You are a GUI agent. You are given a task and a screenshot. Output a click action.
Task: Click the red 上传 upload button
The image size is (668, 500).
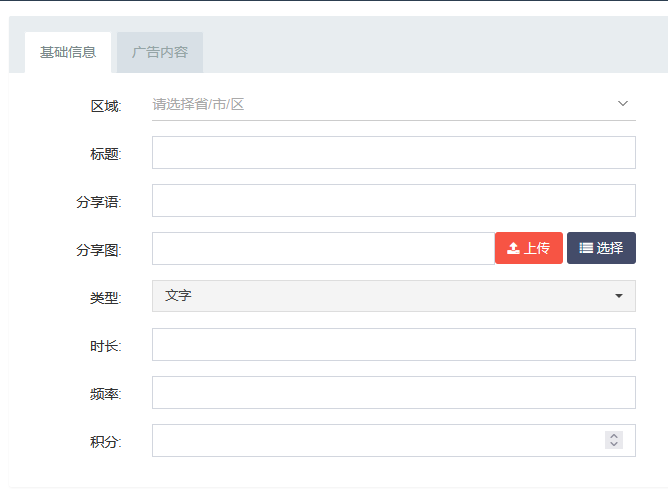point(528,248)
